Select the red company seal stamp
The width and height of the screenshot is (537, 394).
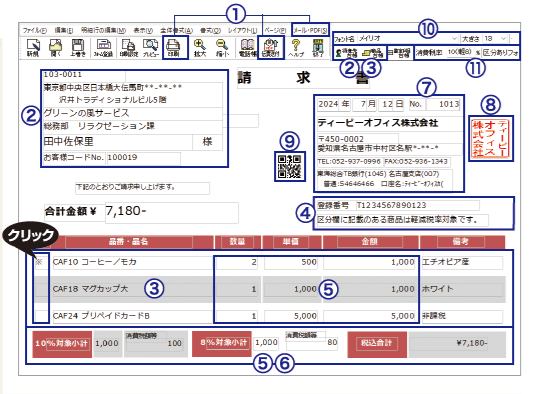point(490,138)
